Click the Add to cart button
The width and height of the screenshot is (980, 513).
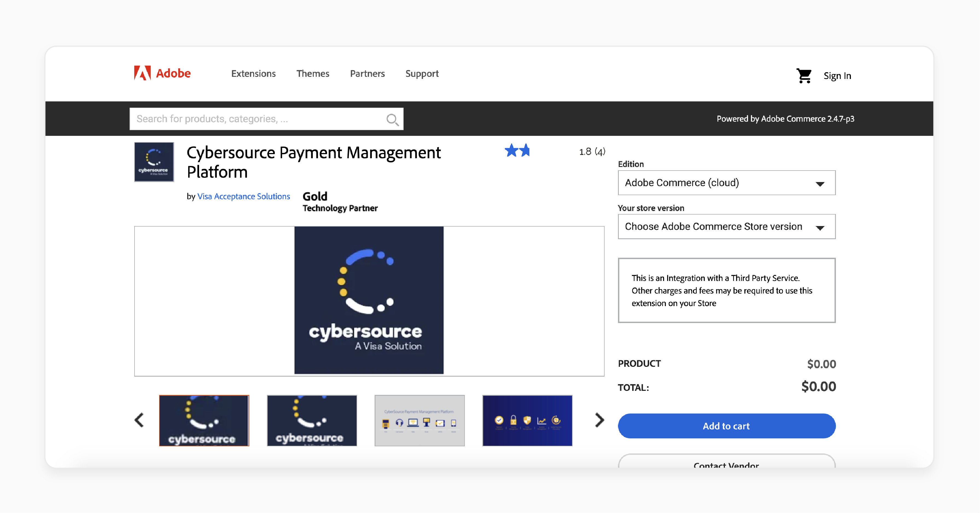(x=727, y=426)
